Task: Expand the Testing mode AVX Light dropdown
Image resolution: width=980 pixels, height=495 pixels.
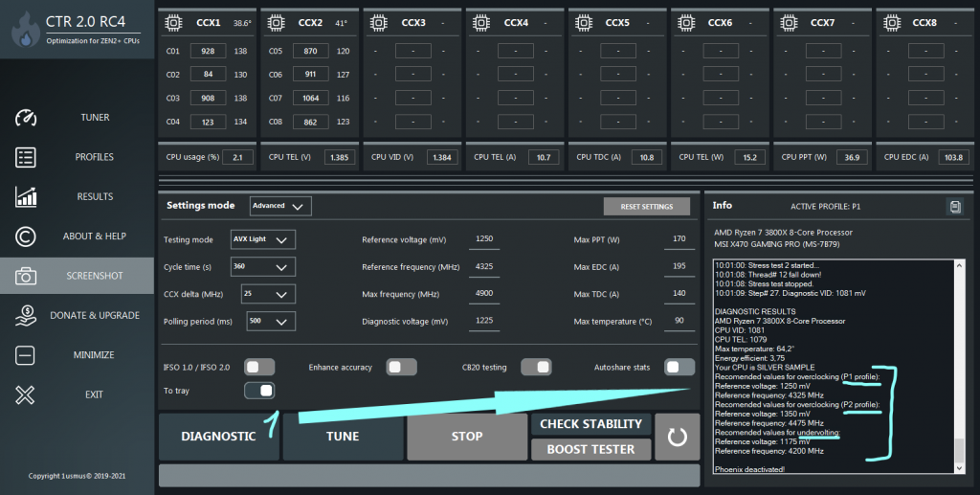Action: (262, 239)
